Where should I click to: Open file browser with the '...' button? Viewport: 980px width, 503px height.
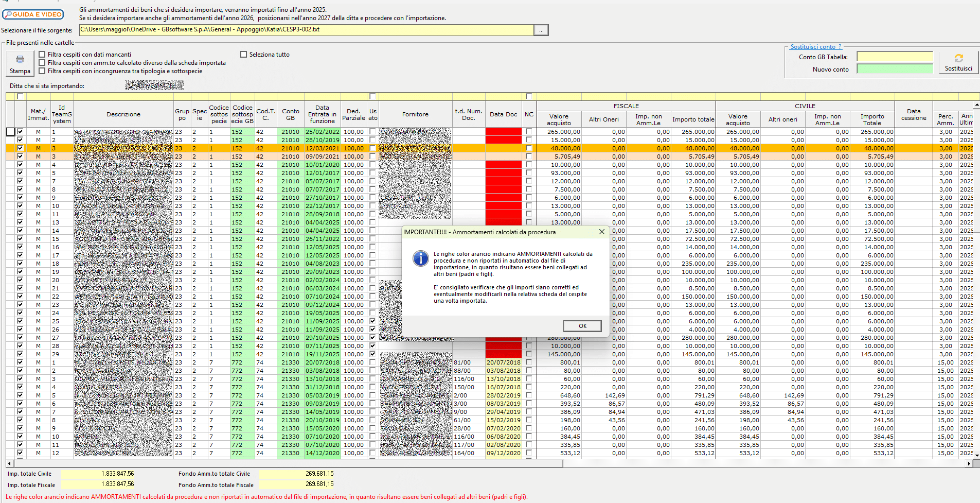(x=541, y=30)
